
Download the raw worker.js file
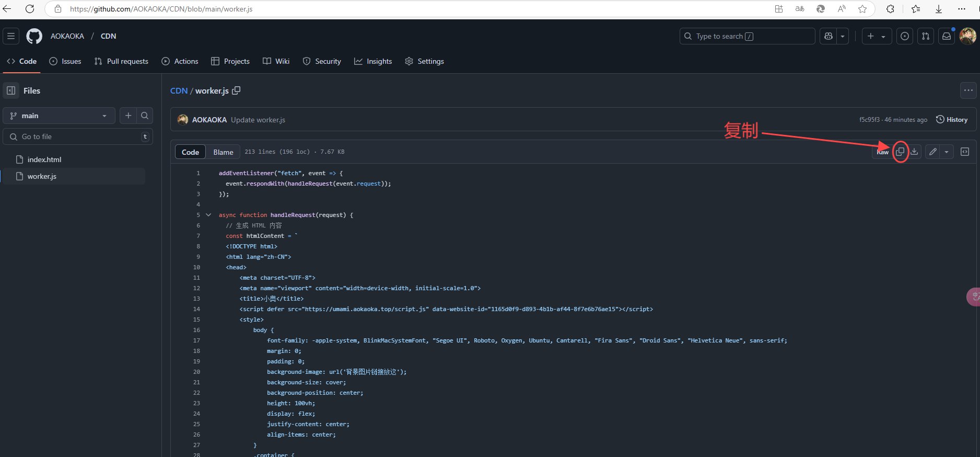[x=914, y=152]
